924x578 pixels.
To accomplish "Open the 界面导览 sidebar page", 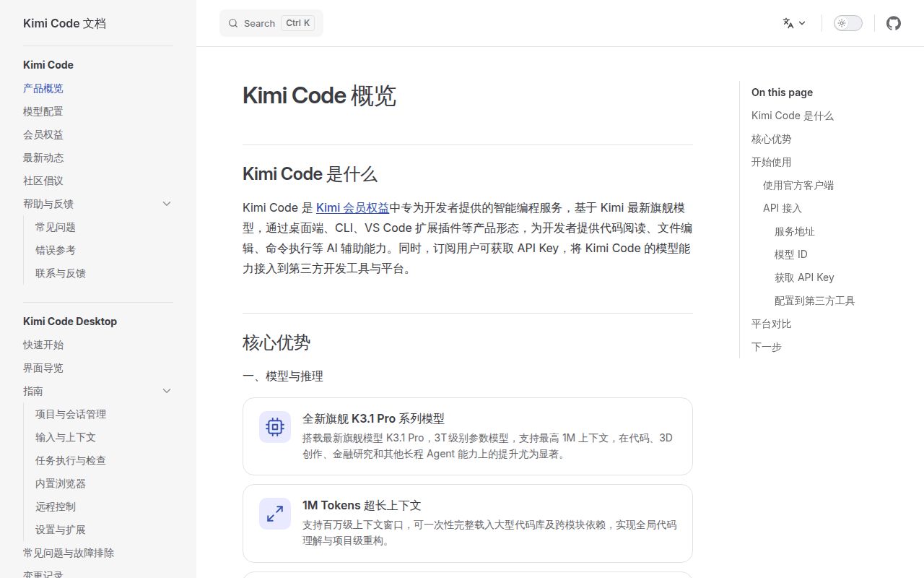I will tap(43, 368).
